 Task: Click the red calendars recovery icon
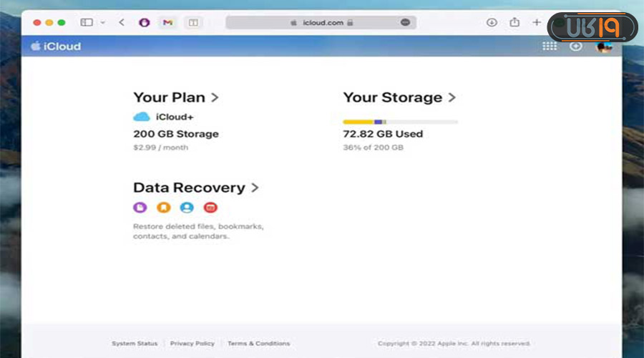(210, 208)
